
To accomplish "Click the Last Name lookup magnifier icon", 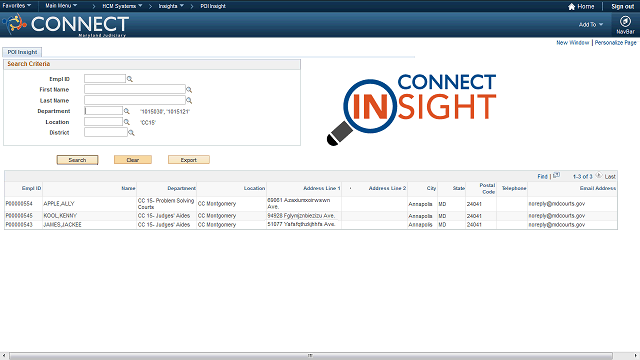I will tap(189, 100).
